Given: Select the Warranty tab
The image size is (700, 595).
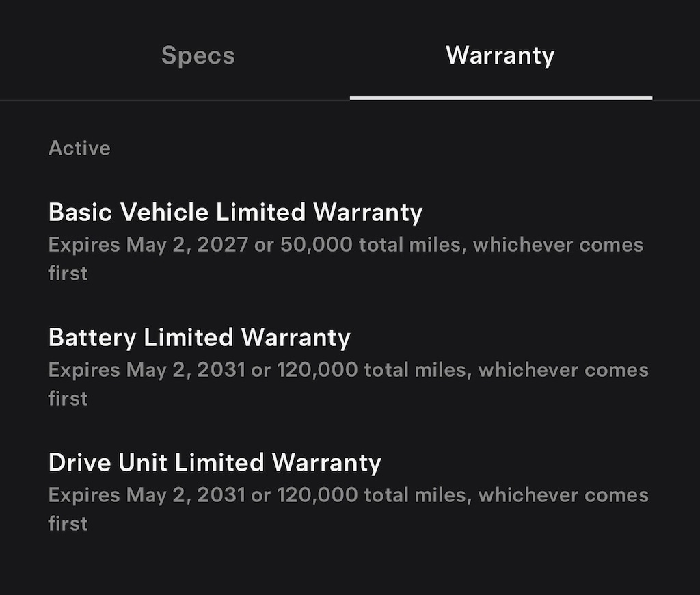Looking at the screenshot, I should pos(500,55).
